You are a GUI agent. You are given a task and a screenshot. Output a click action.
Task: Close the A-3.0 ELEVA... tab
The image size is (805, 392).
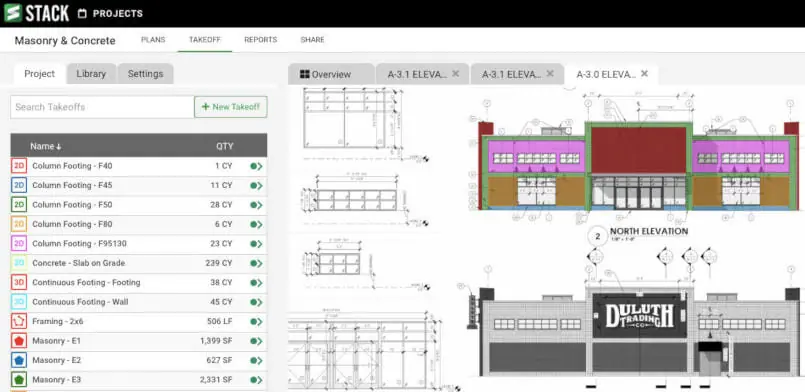pyautogui.click(x=644, y=74)
